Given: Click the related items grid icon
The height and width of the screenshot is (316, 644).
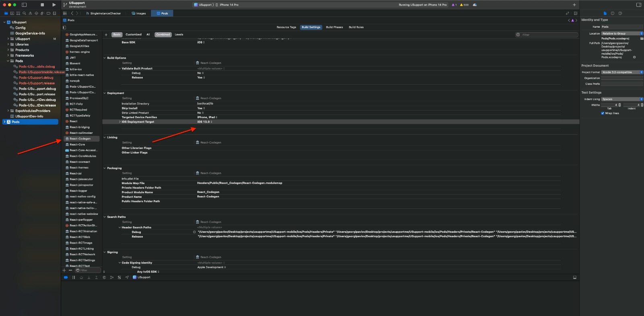Looking at the screenshot, I should pyautogui.click(x=65, y=13).
